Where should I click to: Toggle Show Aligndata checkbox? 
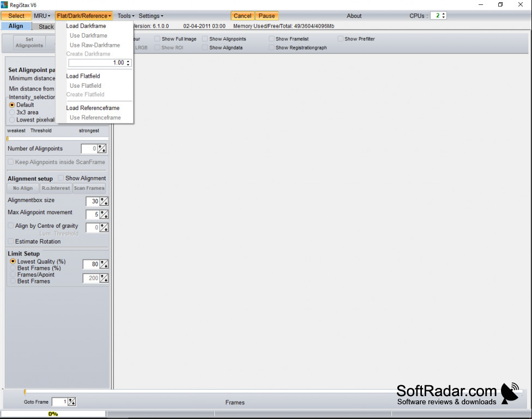point(204,47)
